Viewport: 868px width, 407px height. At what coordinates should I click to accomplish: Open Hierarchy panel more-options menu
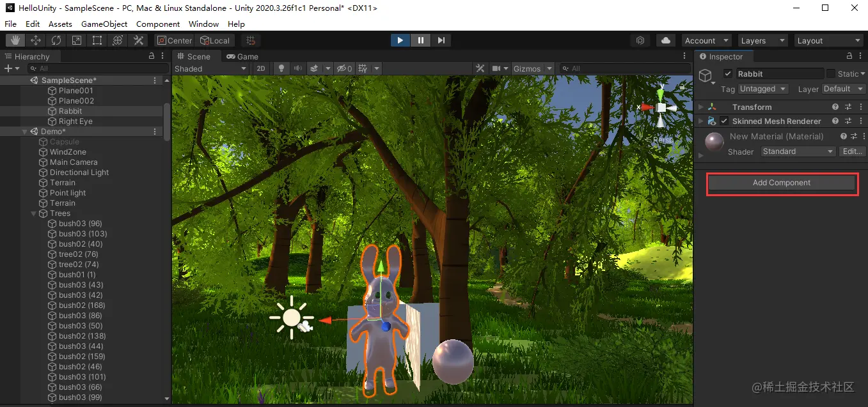162,56
